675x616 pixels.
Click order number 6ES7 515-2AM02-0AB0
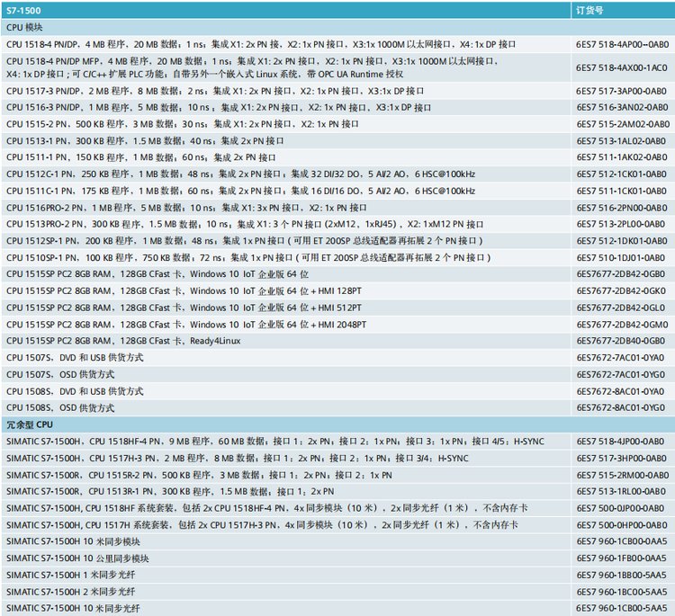tap(622, 124)
